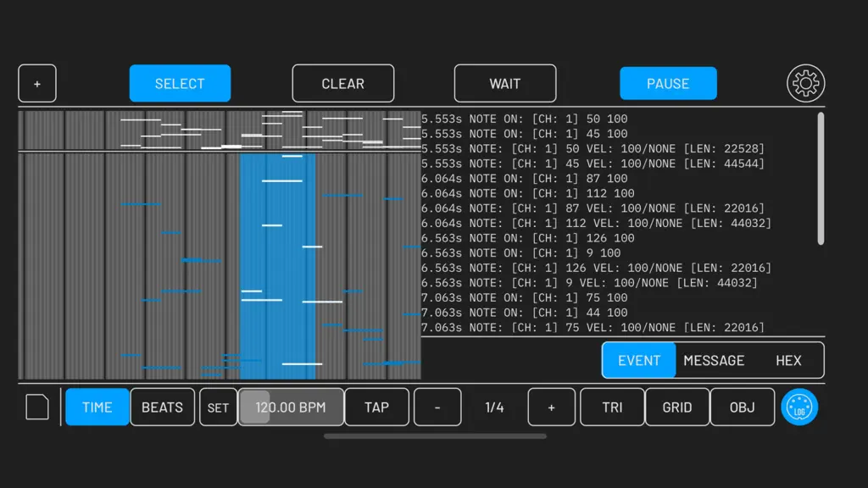Click the PAUSE button
This screenshot has height=488, width=868.
click(x=668, y=84)
